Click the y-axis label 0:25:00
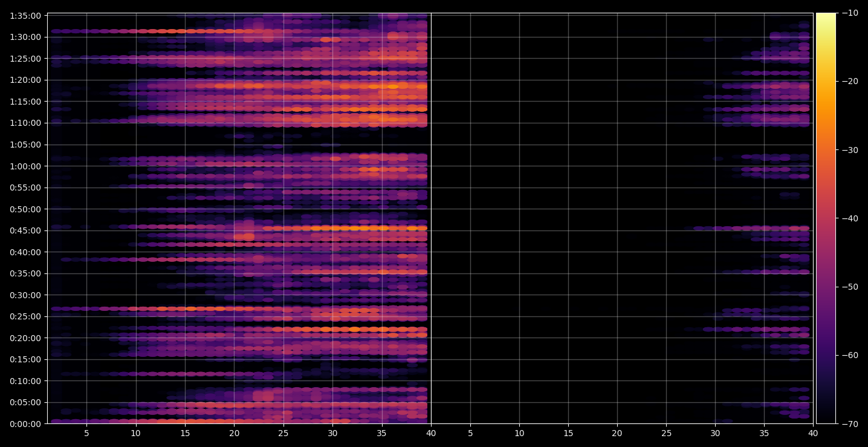The height and width of the screenshot is (447, 868). pyautogui.click(x=25, y=316)
